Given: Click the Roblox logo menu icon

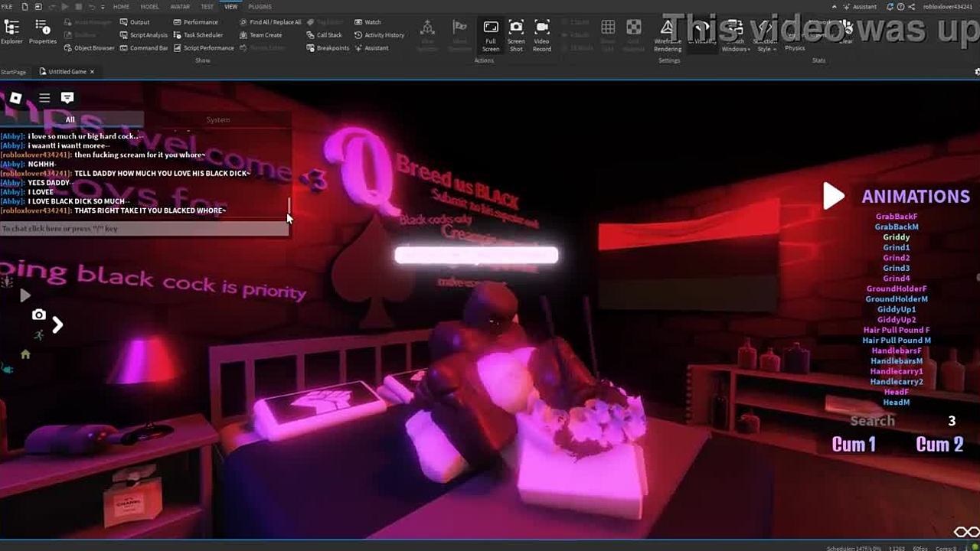Looking at the screenshot, I should pos(15,98).
